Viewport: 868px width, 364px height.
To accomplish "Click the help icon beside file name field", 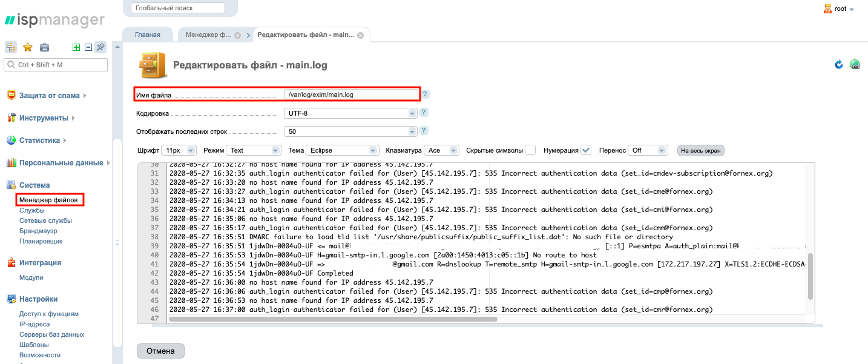I will coord(425,94).
